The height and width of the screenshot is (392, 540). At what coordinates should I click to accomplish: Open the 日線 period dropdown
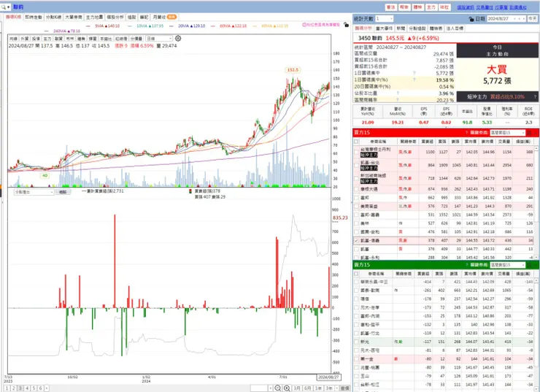coord(159,39)
